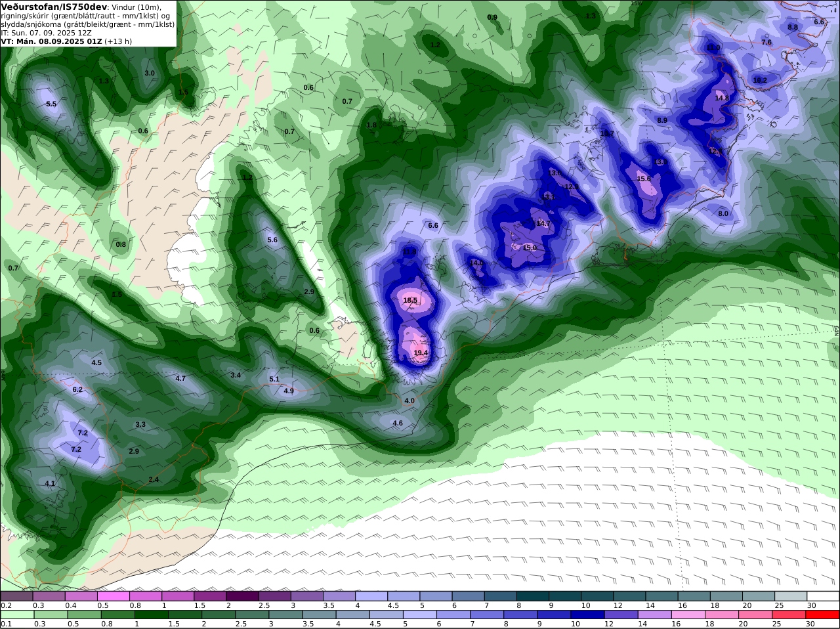
Task: Click the 3.4 value label
Action: click(x=236, y=375)
